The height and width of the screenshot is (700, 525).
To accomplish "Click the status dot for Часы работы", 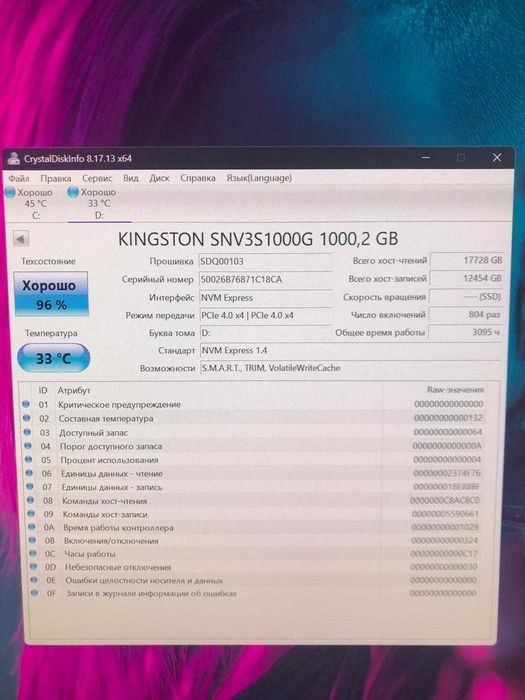I will (x=33, y=553).
